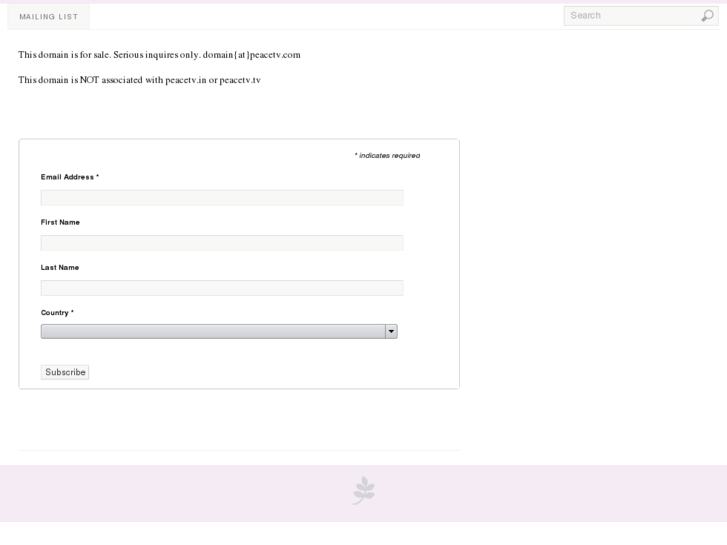Viewport: 727px width, 545px height.
Task: Click the '* indicates required' note
Action: [x=387, y=156]
